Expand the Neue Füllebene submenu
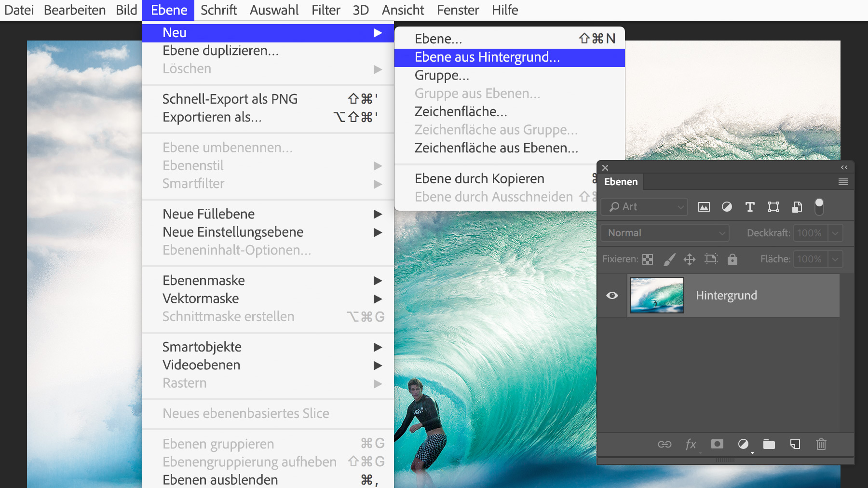The width and height of the screenshot is (868, 488). 268,214
